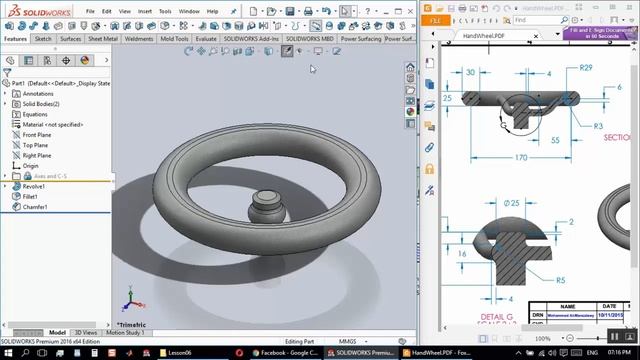Click the SOLIDWORKS Help question mark icon
Viewport: 640px width, 360px height.
coord(367,11)
